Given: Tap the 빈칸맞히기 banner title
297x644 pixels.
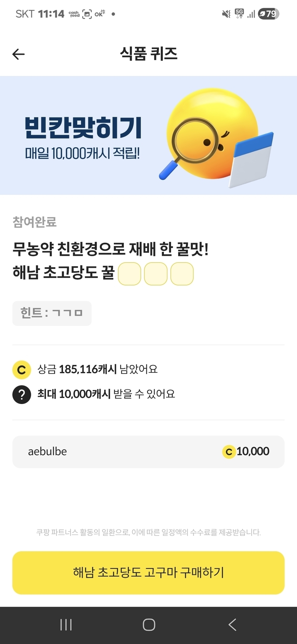Looking at the screenshot, I should 83,128.
